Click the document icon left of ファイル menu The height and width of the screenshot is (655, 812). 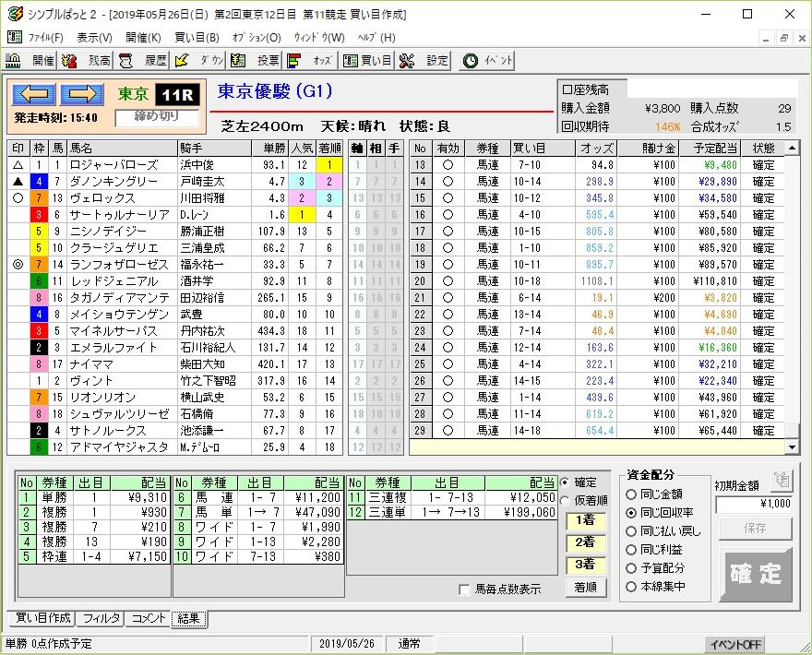coord(15,37)
